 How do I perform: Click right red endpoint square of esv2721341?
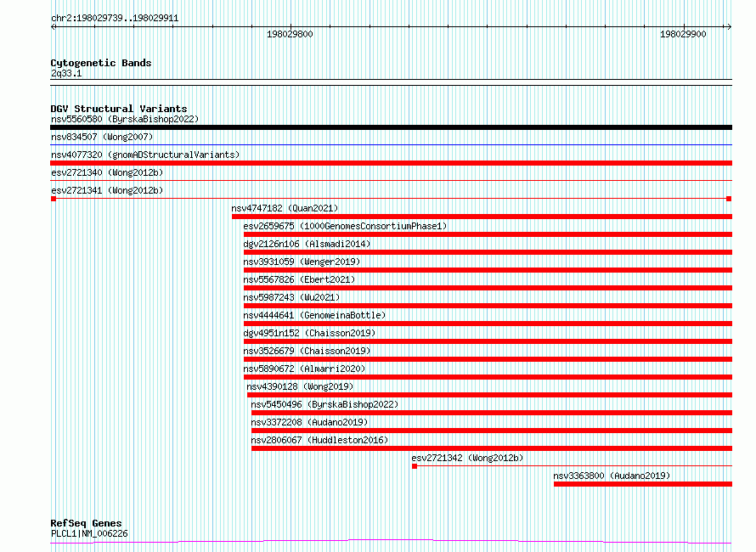(729, 199)
